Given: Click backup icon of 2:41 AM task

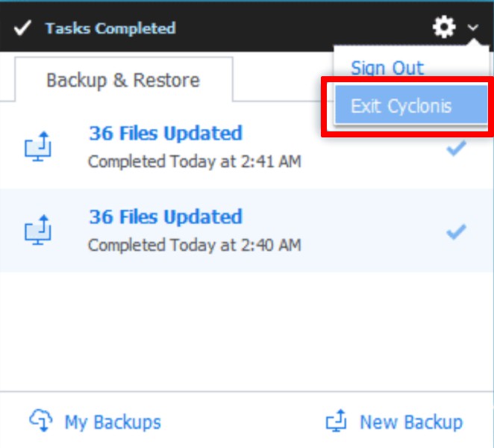Looking at the screenshot, I should (x=37, y=147).
